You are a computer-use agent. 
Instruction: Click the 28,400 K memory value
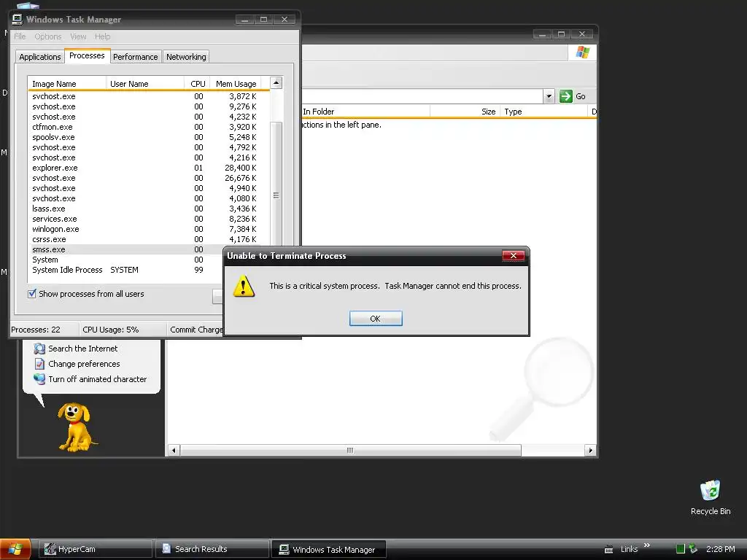tap(241, 168)
